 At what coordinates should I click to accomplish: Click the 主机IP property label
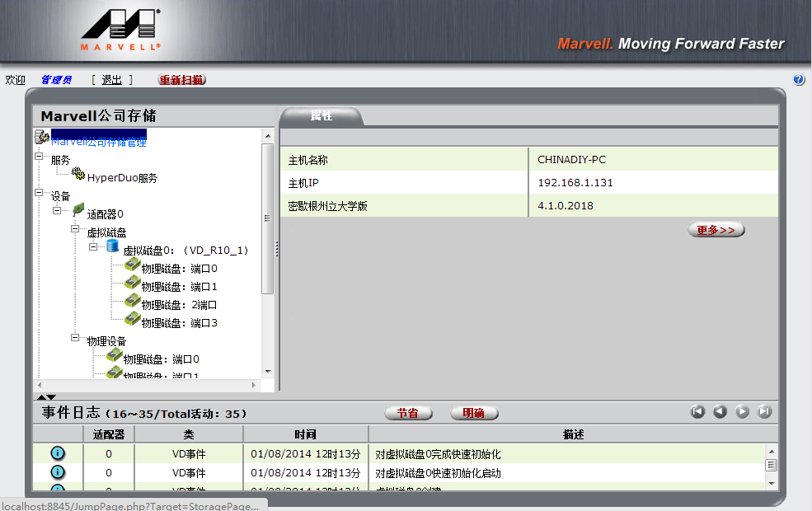point(303,183)
